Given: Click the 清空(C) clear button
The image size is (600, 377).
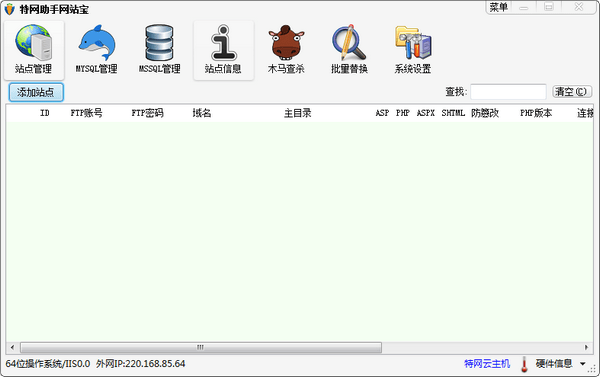Looking at the screenshot, I should click(572, 92).
